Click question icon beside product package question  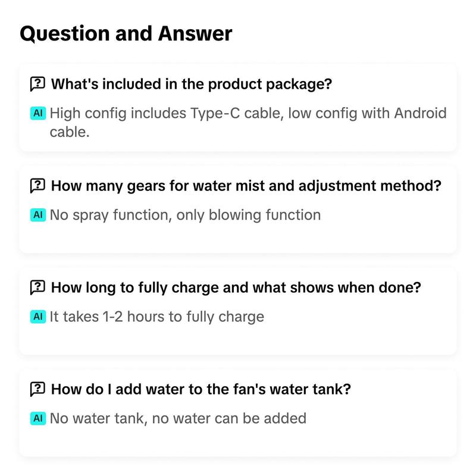pos(37,84)
